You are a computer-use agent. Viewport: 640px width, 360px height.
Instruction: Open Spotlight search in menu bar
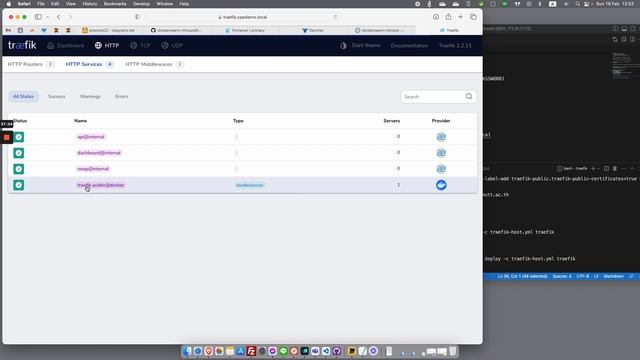click(x=577, y=4)
